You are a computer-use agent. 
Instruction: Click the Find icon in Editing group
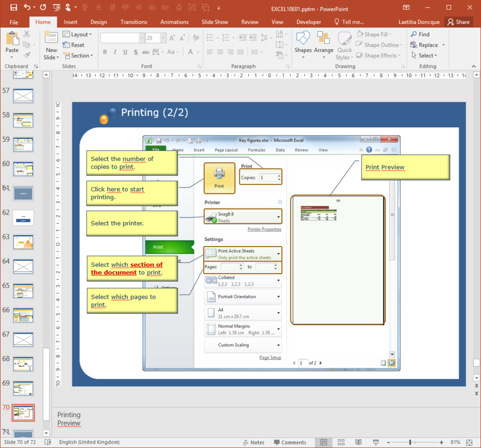tap(420, 34)
